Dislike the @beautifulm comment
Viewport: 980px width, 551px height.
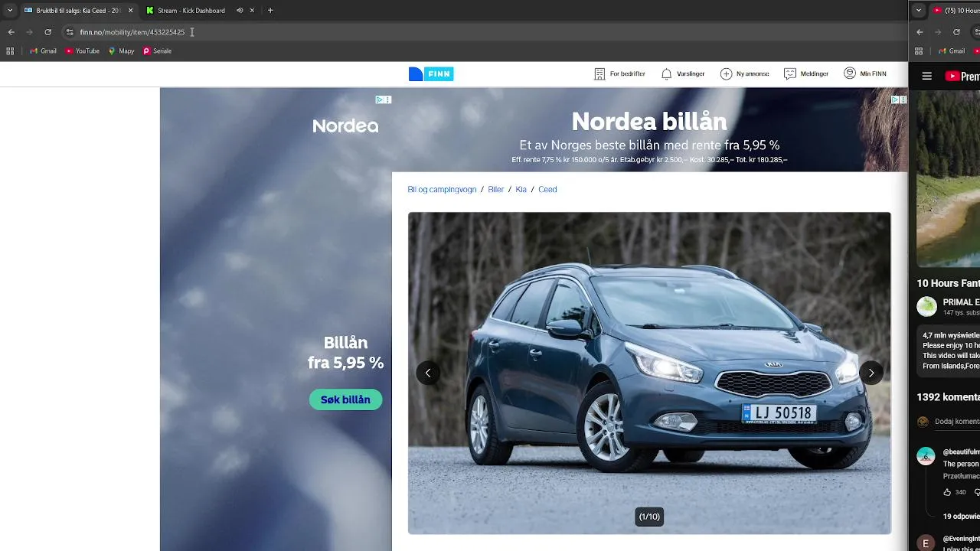(977, 492)
